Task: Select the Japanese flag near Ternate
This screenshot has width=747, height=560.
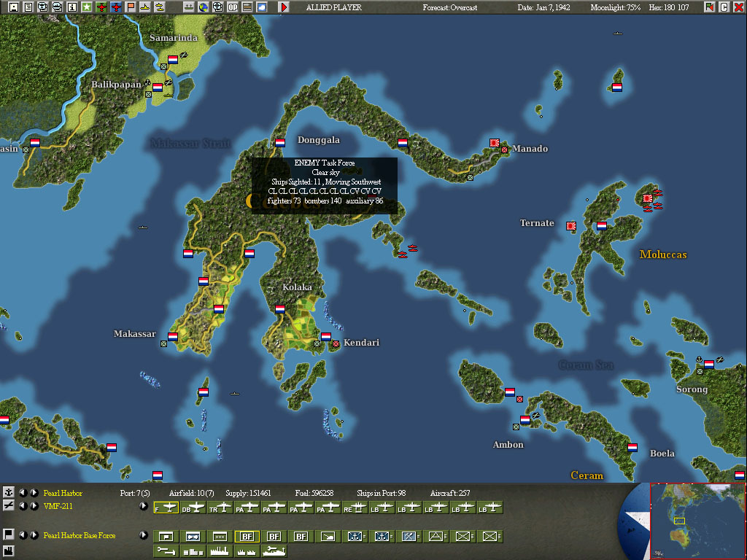Action: coord(571,226)
